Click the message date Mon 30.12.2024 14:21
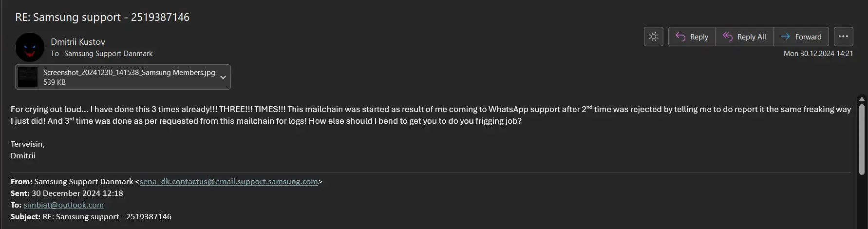Viewport: 868px width, 229px height. [818, 54]
